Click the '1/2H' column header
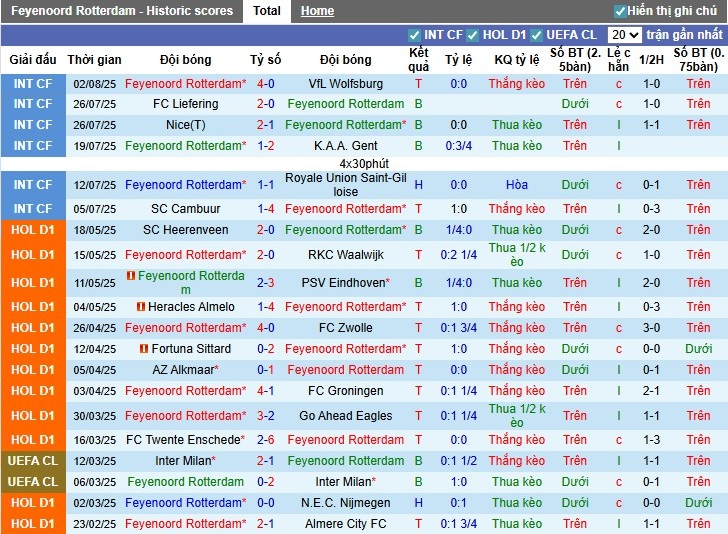Screen dimensions: 728x534 651,60
